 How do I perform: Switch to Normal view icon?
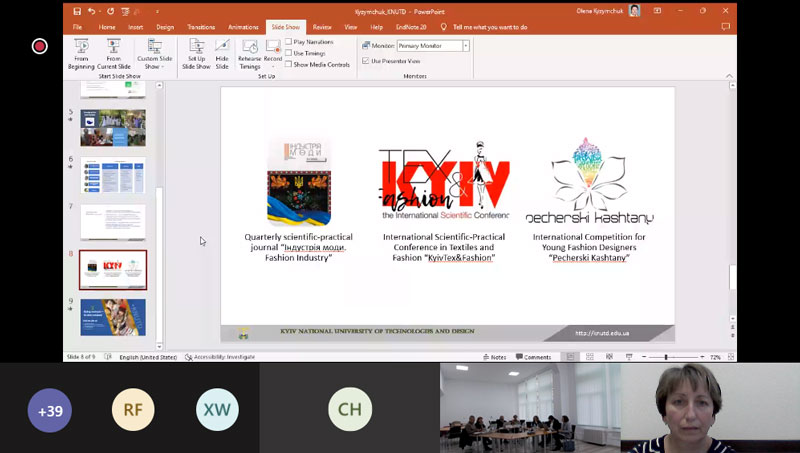pyautogui.click(x=570, y=357)
